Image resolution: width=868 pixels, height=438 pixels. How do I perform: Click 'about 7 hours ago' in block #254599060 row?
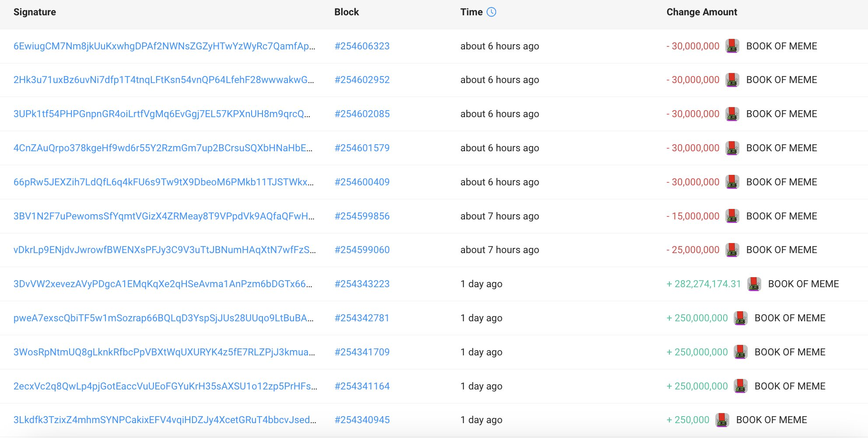500,250
